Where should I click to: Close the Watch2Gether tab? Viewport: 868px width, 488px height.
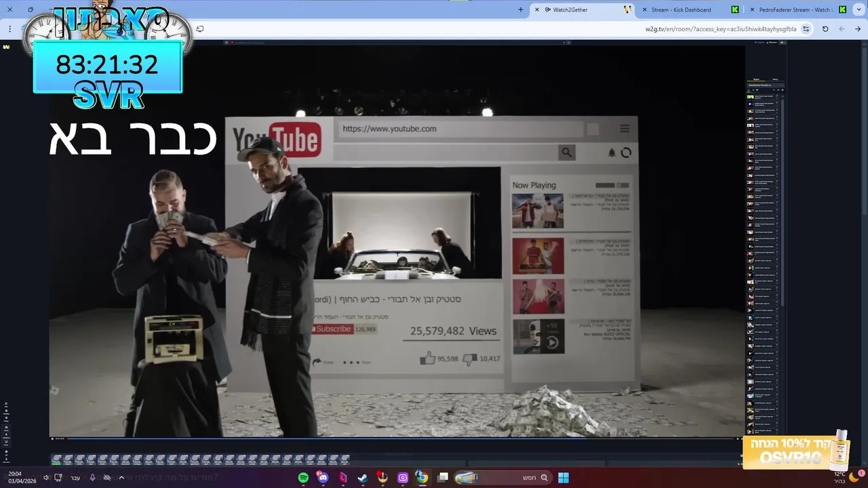[537, 9]
